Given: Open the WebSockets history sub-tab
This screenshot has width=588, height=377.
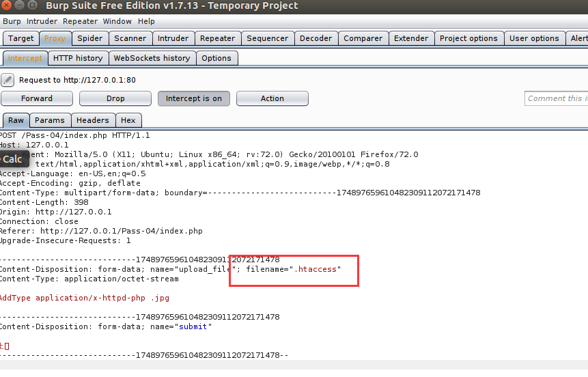Looking at the screenshot, I should tap(152, 58).
